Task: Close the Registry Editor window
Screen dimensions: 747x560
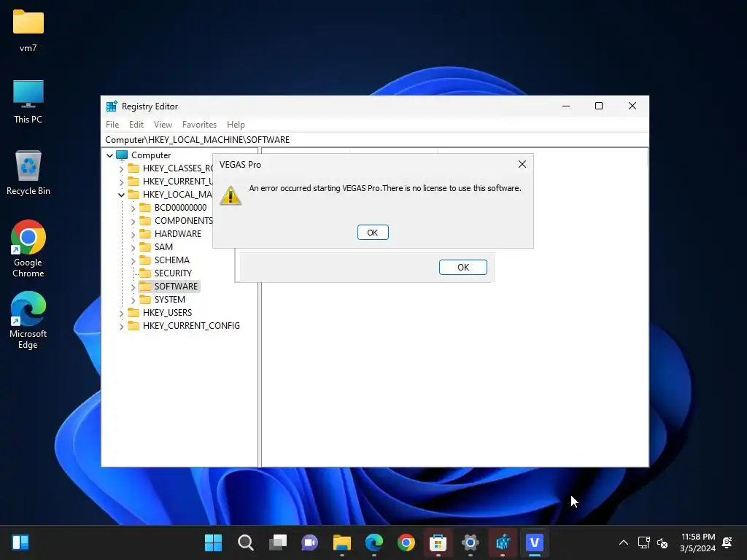Action: 632,106
